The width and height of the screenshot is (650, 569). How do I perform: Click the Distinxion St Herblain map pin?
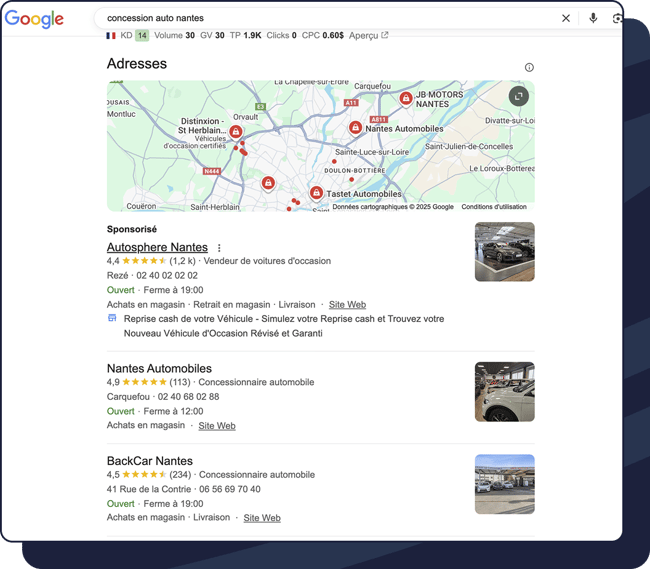tap(236, 132)
